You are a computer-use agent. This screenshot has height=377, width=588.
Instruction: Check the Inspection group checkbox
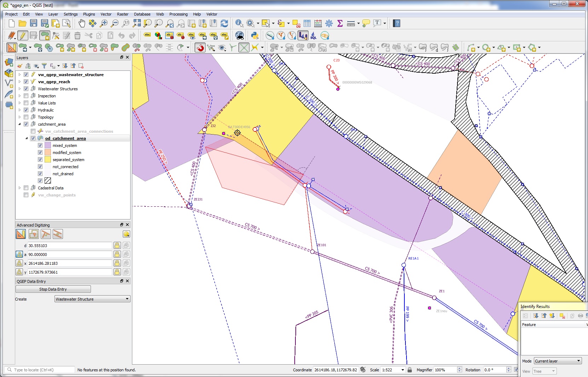pos(26,96)
